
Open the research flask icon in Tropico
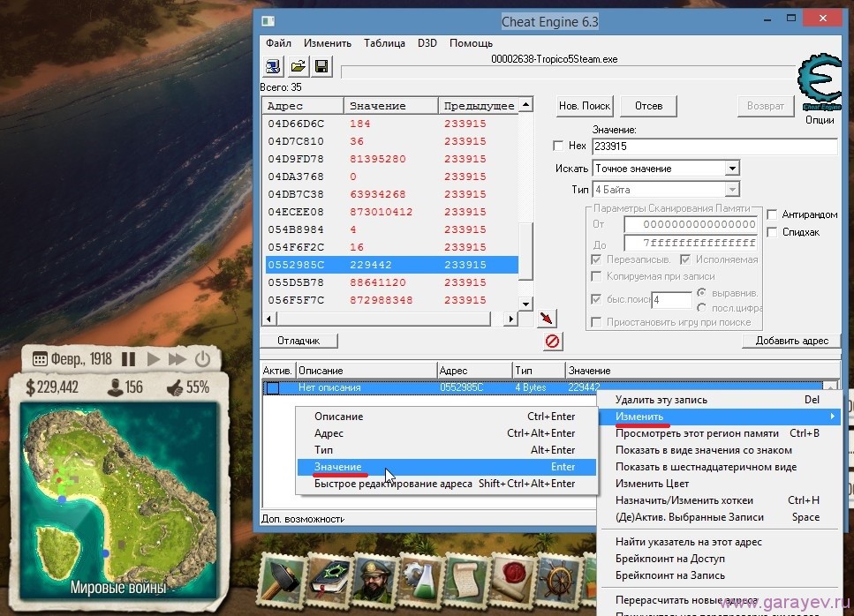point(421,580)
